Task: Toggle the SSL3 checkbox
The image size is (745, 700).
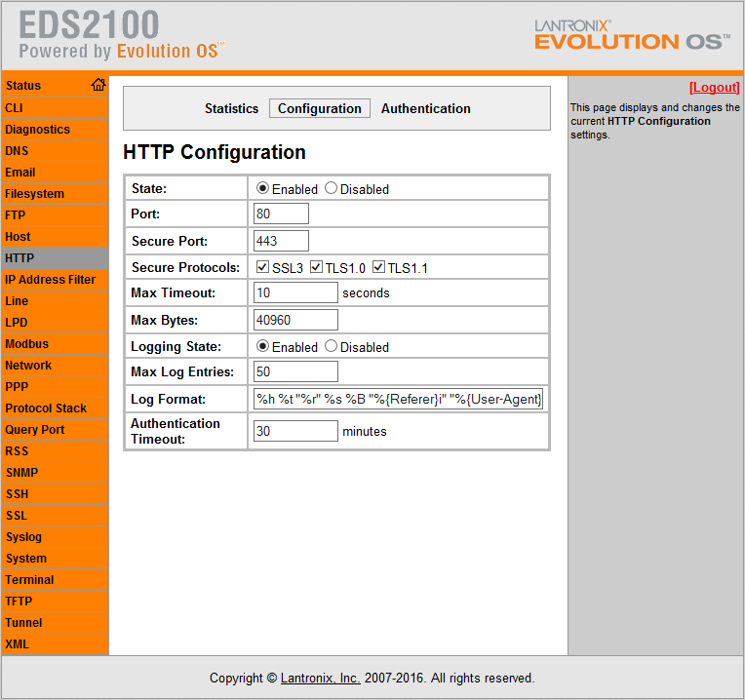Action: [262, 267]
